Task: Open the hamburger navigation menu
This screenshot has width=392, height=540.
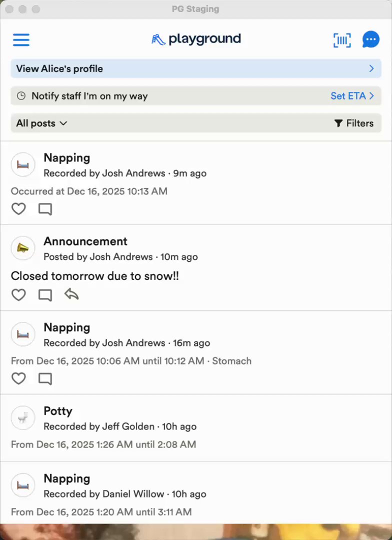Action: (x=21, y=39)
